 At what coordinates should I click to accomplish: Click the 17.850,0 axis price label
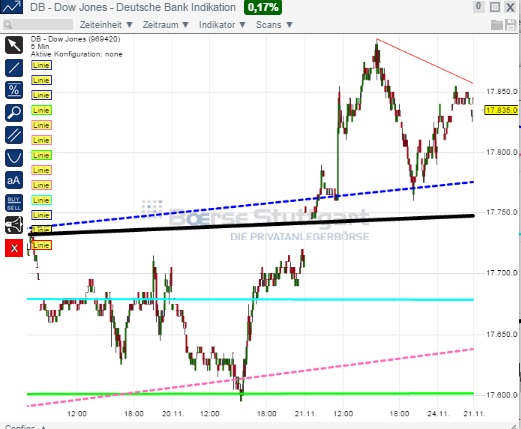tap(502, 91)
